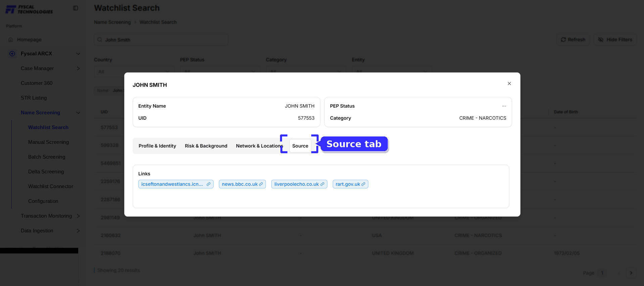
Task: Toggle the sidebar collapse icon
Action: tap(76, 8)
